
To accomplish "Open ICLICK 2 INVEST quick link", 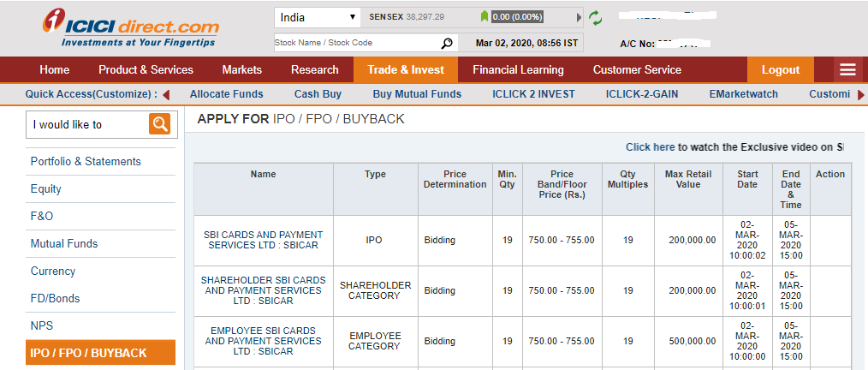I will click(533, 94).
